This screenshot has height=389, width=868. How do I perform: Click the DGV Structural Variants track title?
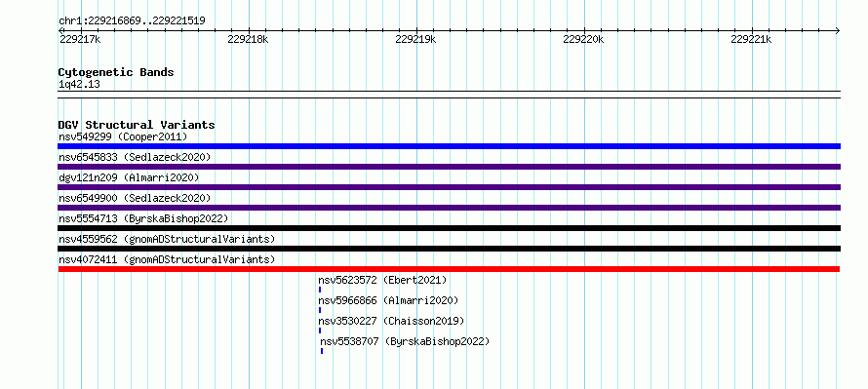137,125
